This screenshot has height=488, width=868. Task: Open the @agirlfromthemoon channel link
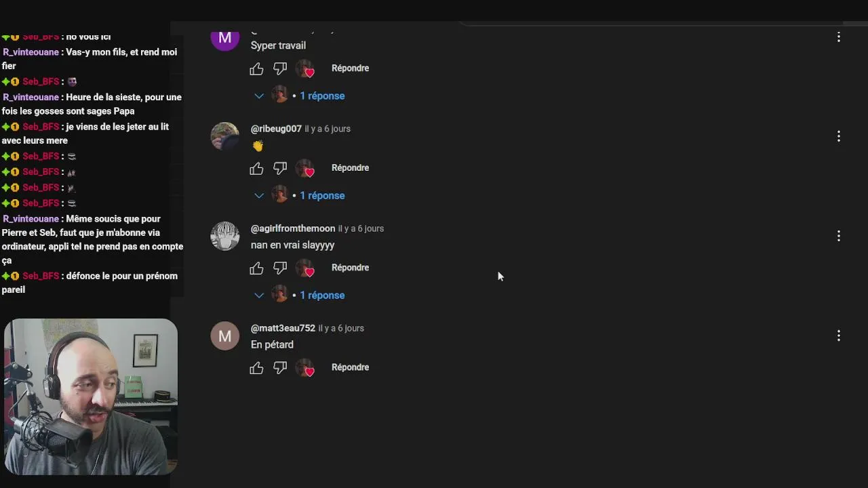[x=293, y=228]
